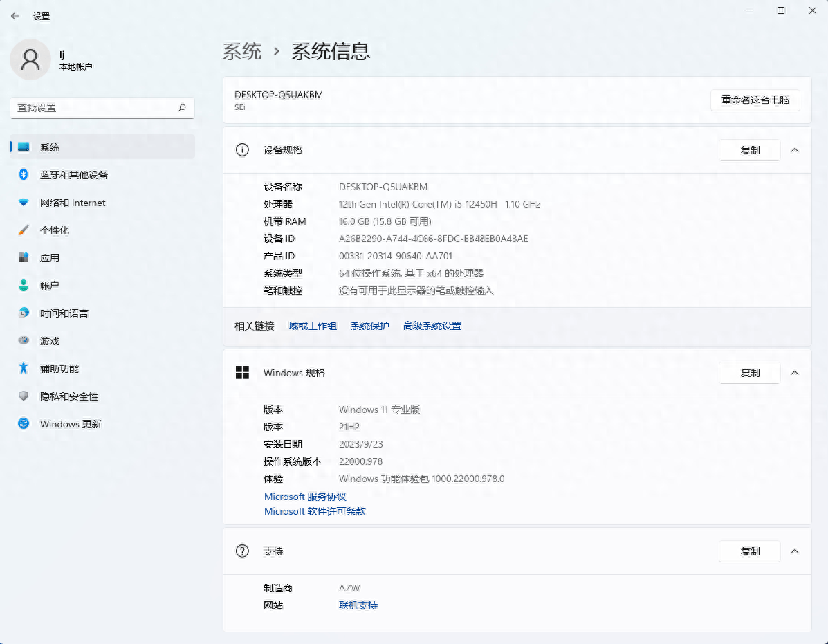Click the info icon beside 设备规格
Viewport: 828px width, 644px height.
pos(242,150)
